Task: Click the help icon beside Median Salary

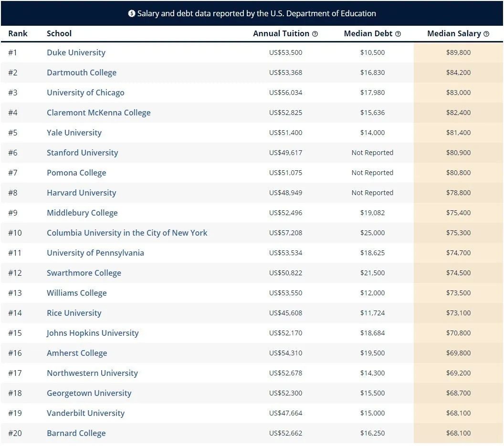Action: coord(486,34)
